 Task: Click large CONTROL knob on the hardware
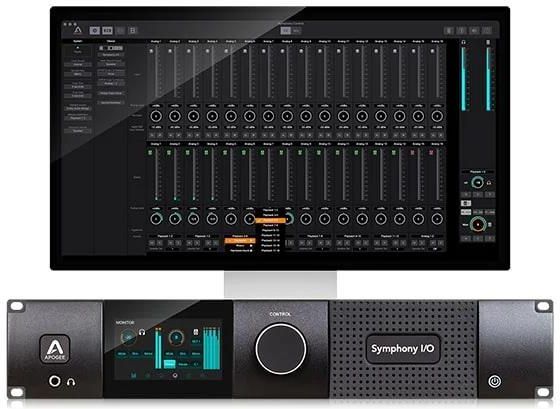pos(281,349)
